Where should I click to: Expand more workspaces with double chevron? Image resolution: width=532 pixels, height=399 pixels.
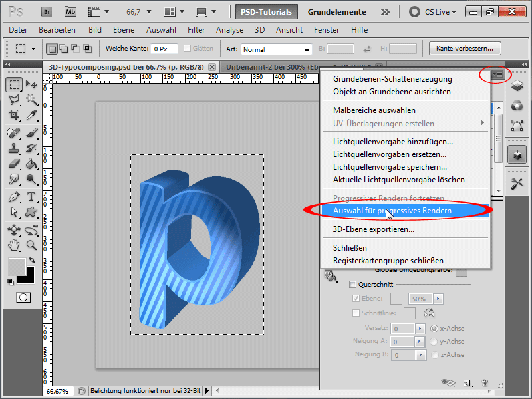[385, 12]
